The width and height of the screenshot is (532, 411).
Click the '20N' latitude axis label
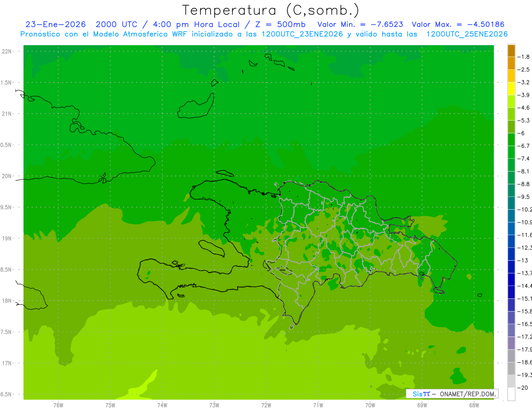click(x=8, y=176)
